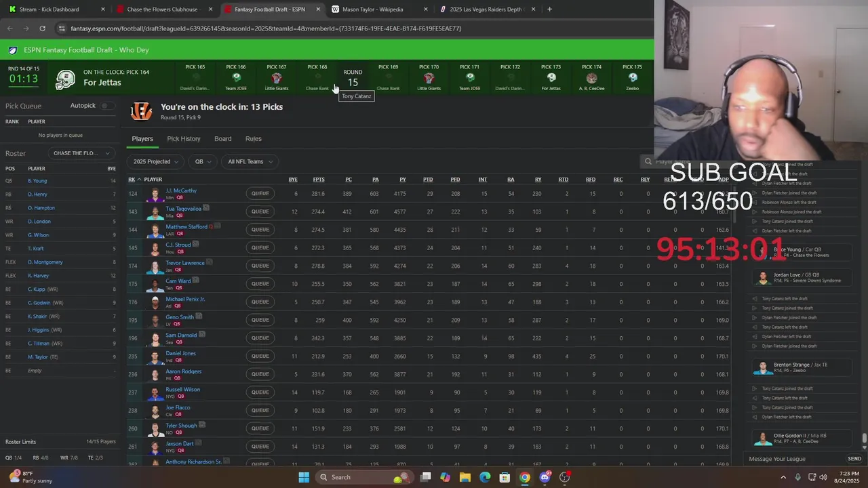The image size is (868, 488).
Task: Open Microsoft Store from the taskbar
Action: pyautogui.click(x=505, y=477)
